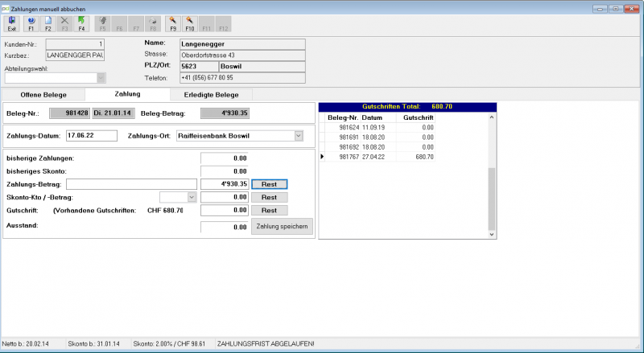
Task: Click the bisherige Zahlungen value field
Action: (225, 158)
